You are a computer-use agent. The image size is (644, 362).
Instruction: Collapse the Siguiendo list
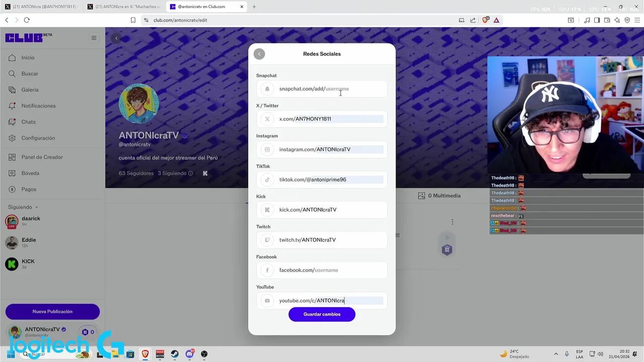click(x=23, y=207)
